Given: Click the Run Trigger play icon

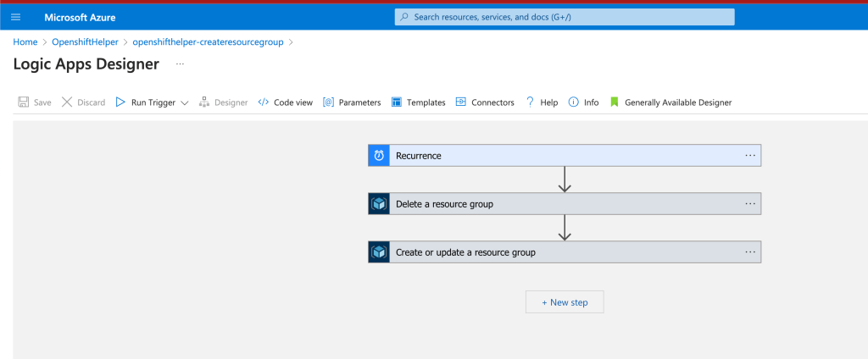Looking at the screenshot, I should coord(120,102).
